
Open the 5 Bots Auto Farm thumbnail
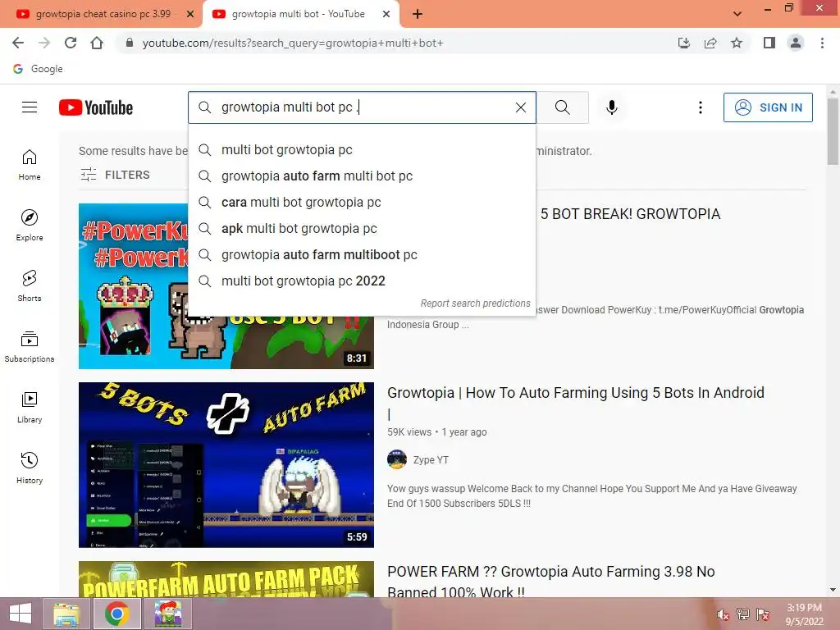(x=226, y=465)
